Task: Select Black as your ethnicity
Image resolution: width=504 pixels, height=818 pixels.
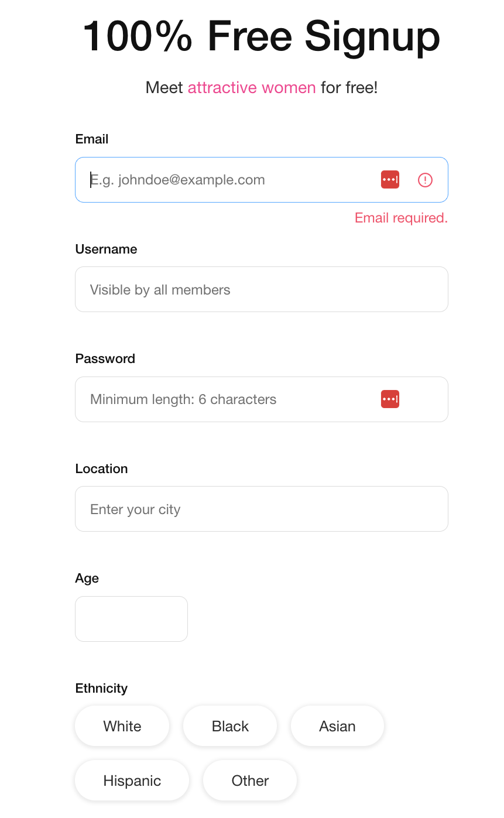Action: pyautogui.click(x=230, y=725)
